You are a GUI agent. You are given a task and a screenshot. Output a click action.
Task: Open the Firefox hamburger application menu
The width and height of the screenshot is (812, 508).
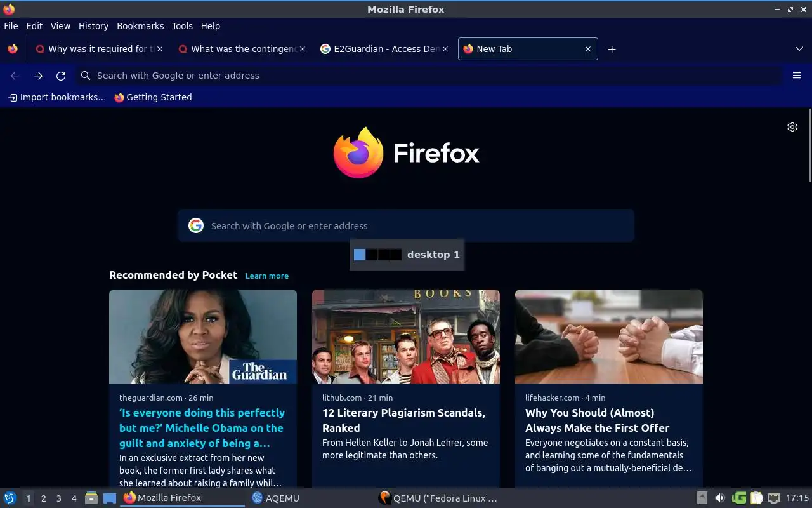pyautogui.click(x=797, y=76)
